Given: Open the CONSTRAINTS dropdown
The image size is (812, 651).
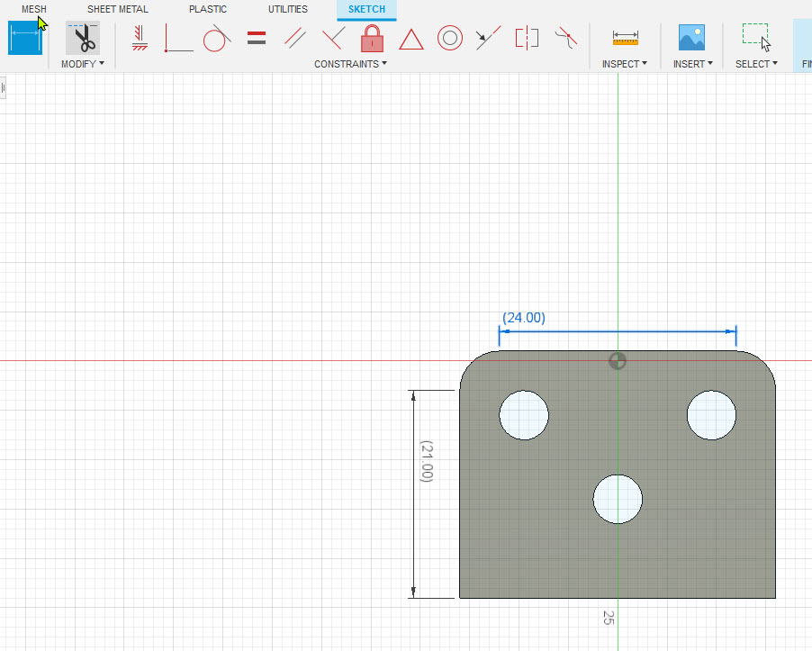Looking at the screenshot, I should click(350, 63).
